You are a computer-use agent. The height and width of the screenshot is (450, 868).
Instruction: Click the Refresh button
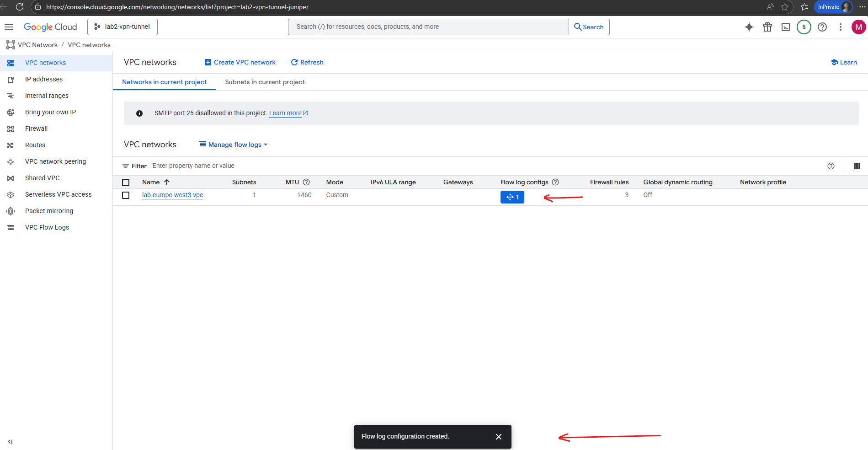coord(307,62)
